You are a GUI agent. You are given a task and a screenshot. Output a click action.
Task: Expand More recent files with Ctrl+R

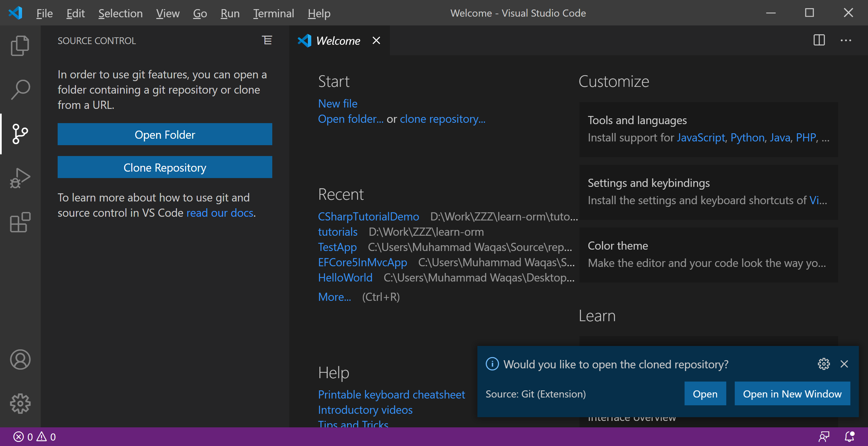[x=358, y=296]
